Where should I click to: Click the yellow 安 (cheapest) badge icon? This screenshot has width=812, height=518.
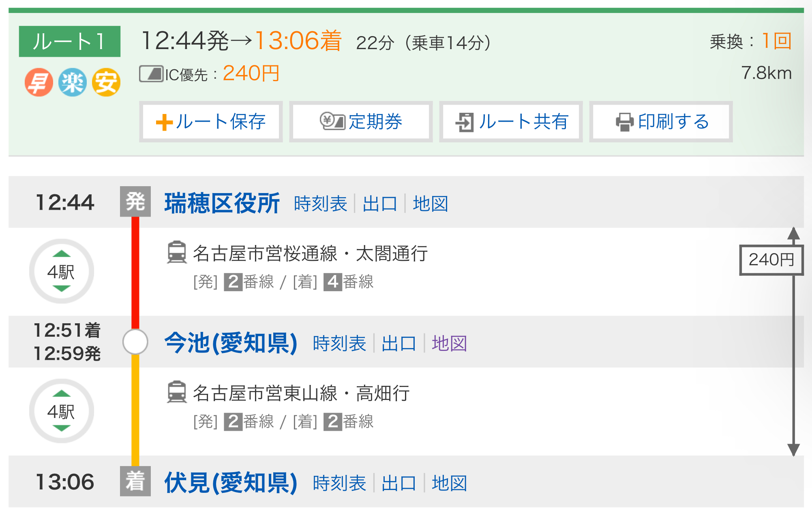(x=106, y=82)
